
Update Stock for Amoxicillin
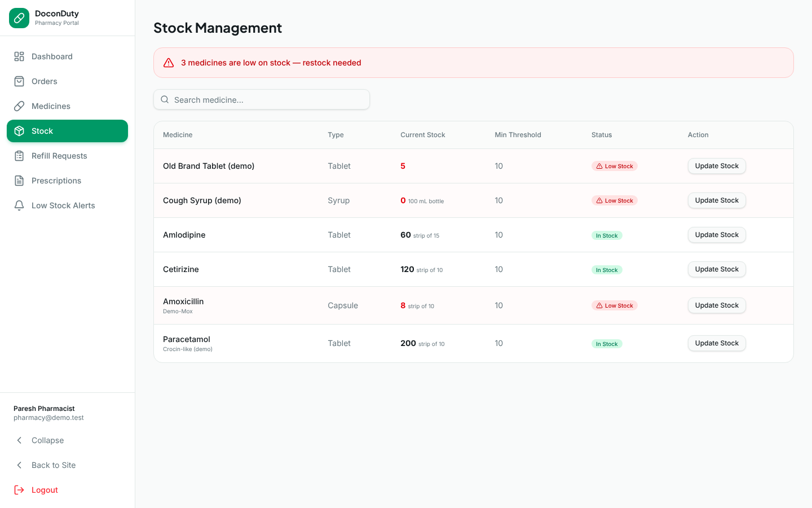tap(717, 305)
